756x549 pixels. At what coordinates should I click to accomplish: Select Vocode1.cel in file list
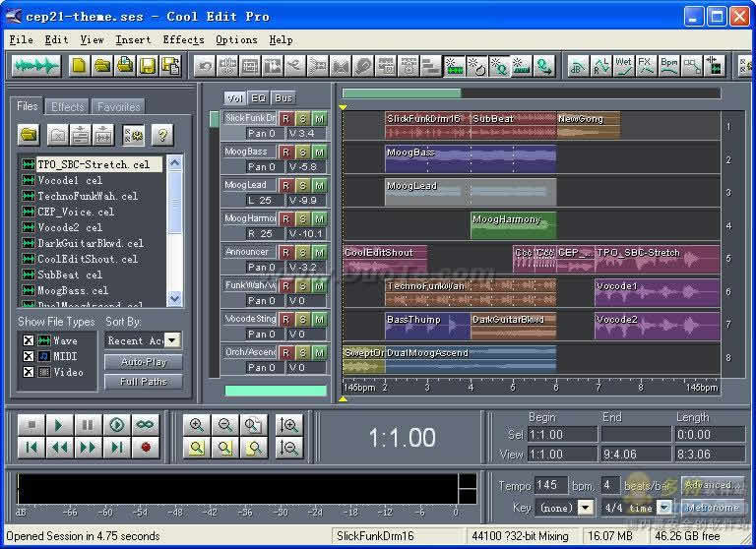click(70, 180)
